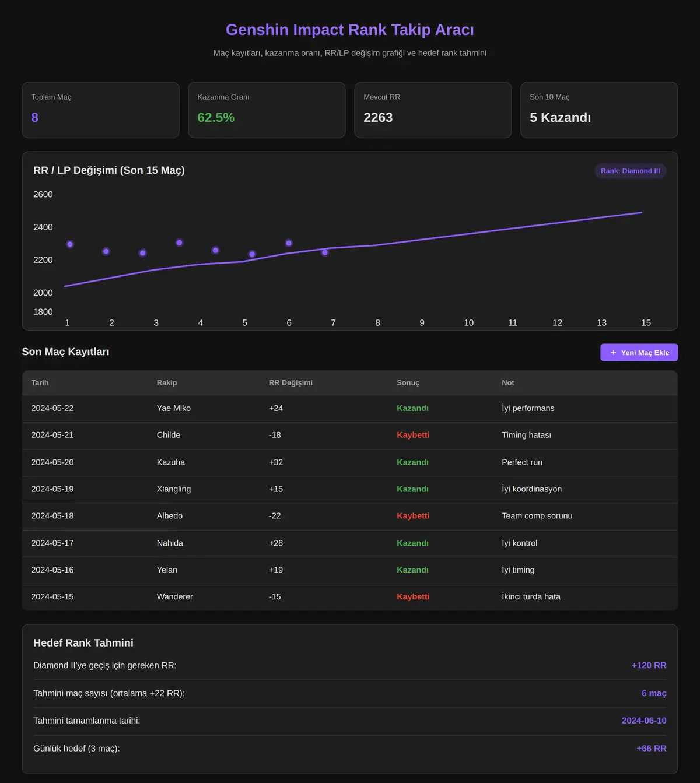
Task: Select the Mevcut RR value 2263
Action: [x=378, y=117]
